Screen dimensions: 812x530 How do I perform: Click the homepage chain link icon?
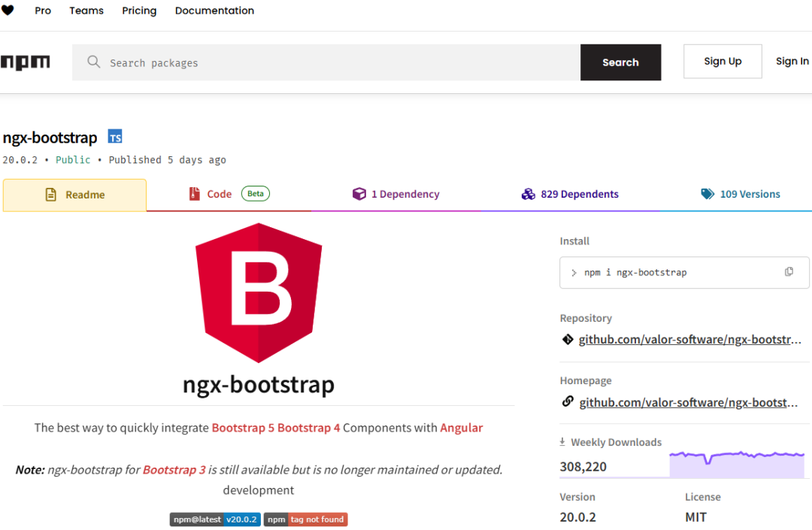point(568,401)
